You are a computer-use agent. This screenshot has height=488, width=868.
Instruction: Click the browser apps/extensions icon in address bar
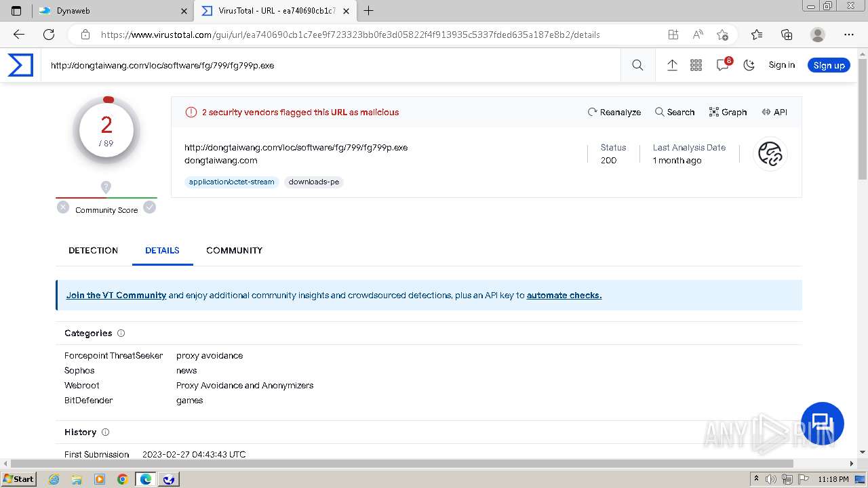(x=673, y=35)
